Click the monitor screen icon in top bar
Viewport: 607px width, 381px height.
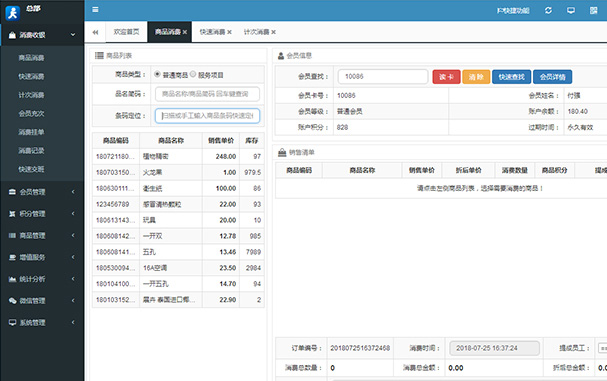[571, 10]
